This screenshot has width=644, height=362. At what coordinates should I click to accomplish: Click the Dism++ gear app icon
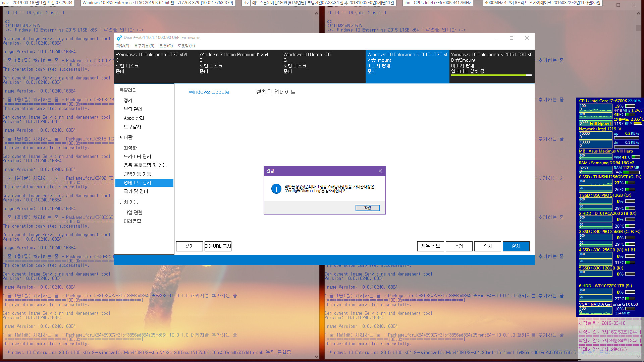(119, 38)
